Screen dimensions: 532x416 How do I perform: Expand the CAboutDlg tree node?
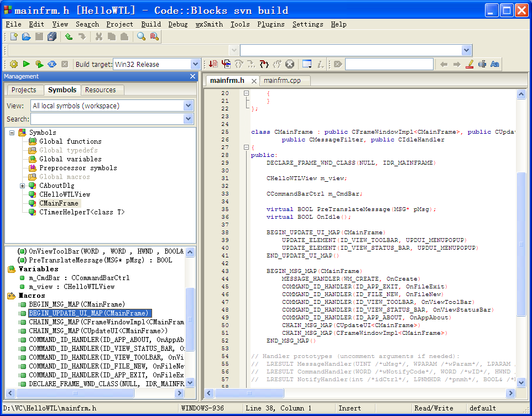(x=22, y=186)
